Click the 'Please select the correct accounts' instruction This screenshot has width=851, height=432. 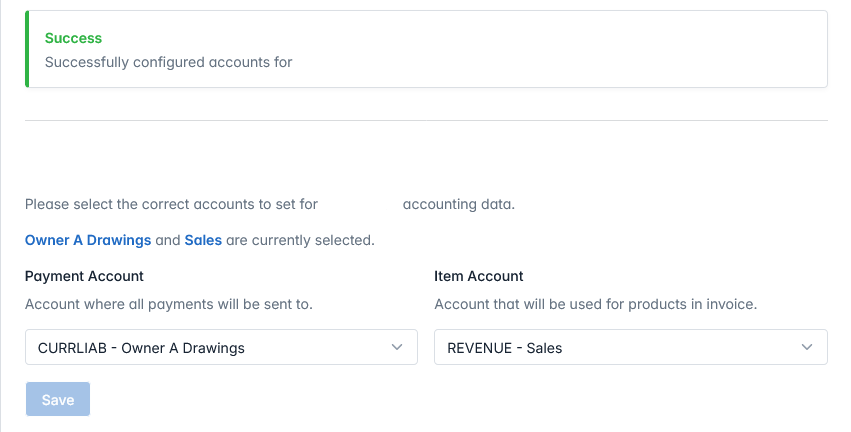click(171, 204)
